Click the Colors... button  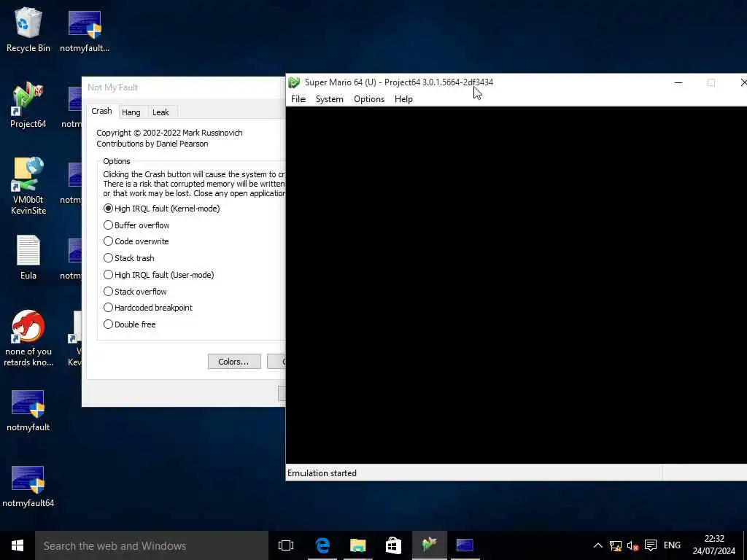(x=234, y=362)
